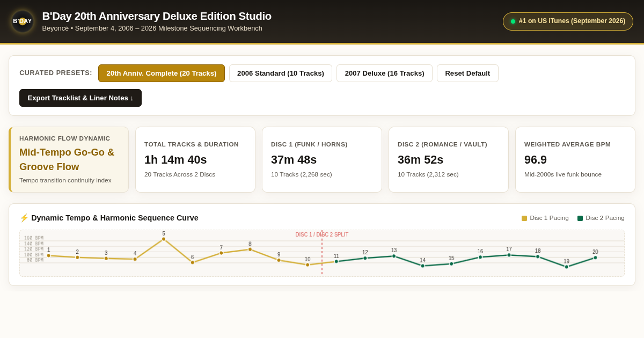The height and width of the screenshot is (338, 644).
Task: Open the Harmonic Flow Dynamic card
Action: (x=69, y=160)
